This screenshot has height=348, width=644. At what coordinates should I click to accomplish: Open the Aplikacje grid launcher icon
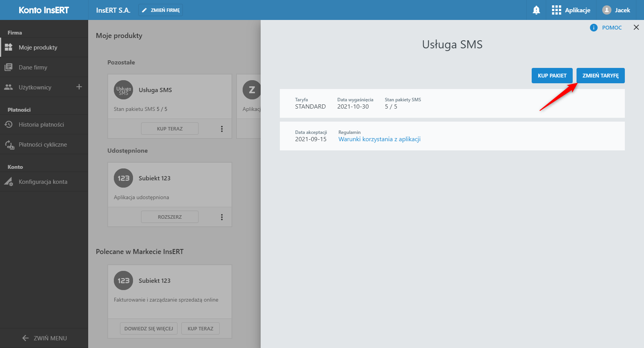(556, 10)
